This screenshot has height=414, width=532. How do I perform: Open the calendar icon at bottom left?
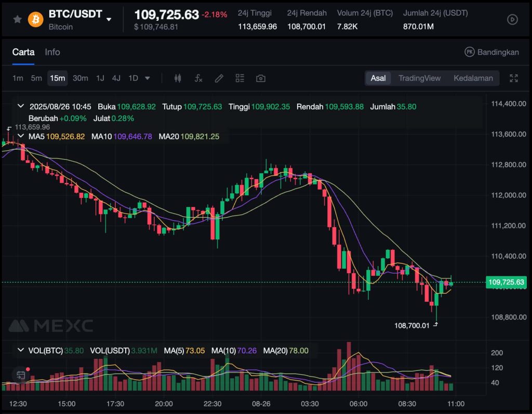point(21,375)
